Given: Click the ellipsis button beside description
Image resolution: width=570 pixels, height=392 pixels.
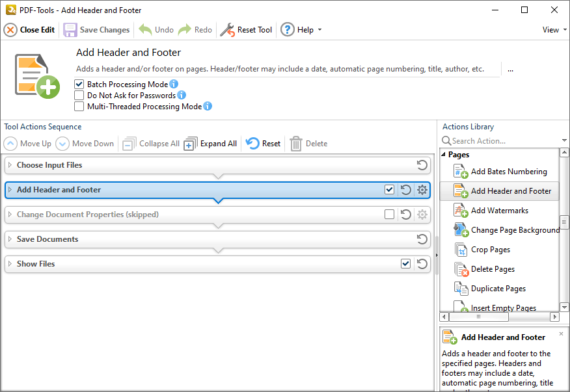Looking at the screenshot, I should tap(510, 70).
